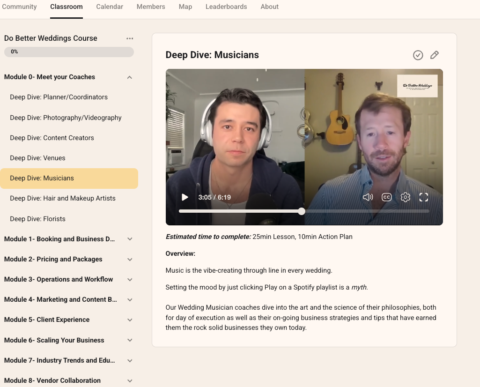Go to the Members tab
This screenshot has height=387, width=480.
coord(151,7)
